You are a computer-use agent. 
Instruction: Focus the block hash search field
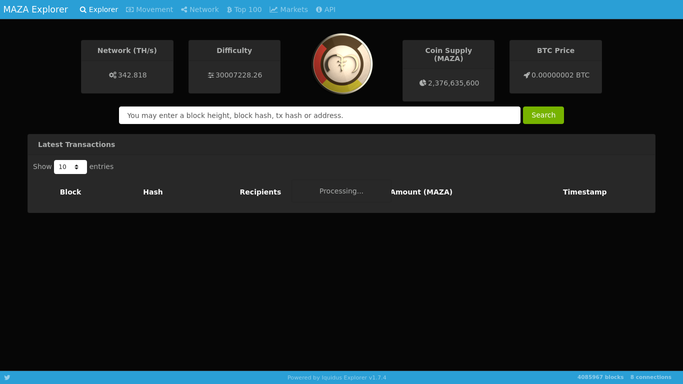coord(320,115)
